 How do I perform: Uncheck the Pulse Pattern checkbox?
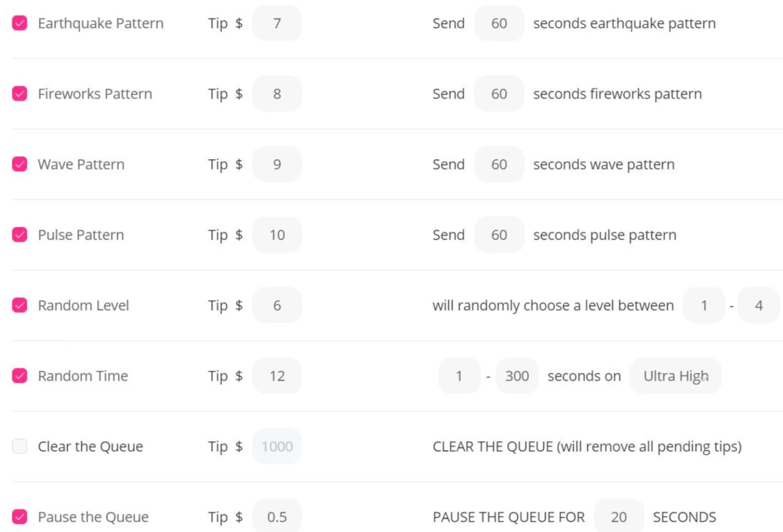point(20,234)
